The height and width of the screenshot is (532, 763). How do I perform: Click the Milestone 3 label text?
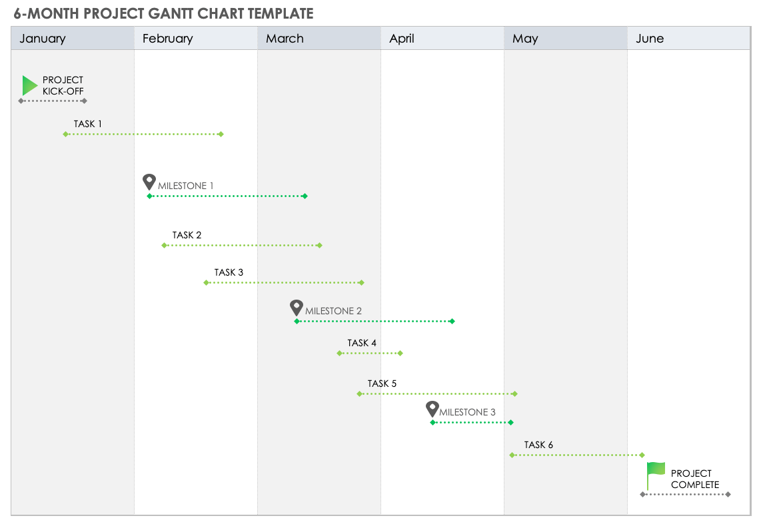468,411
